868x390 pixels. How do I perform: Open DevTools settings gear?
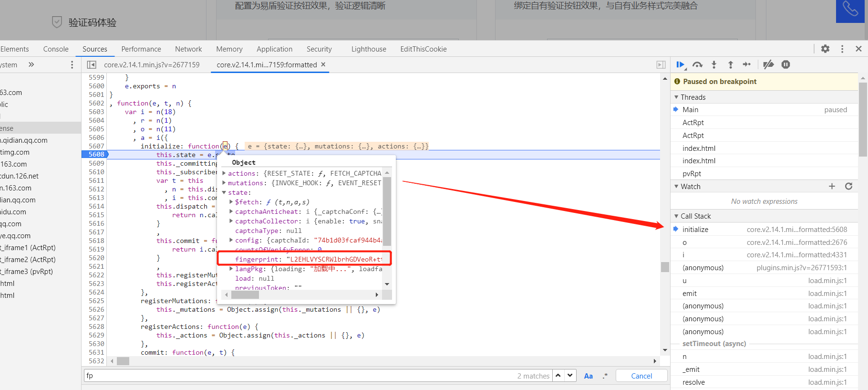tap(825, 49)
